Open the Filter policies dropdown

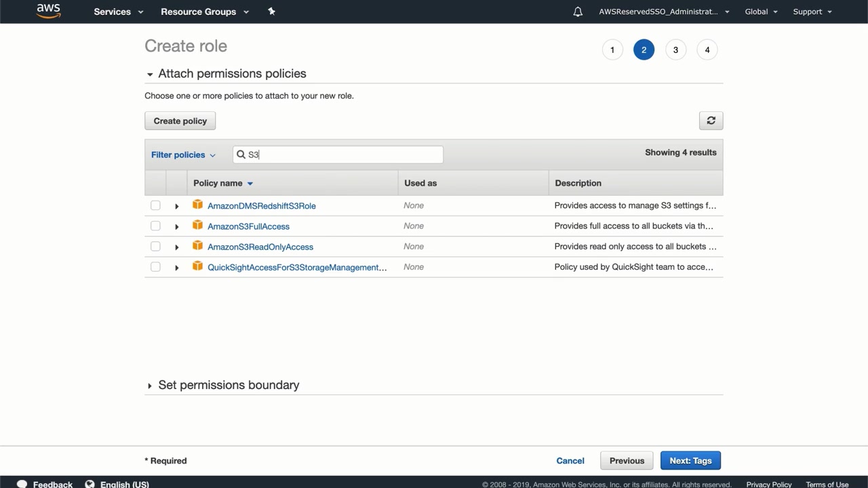point(183,155)
